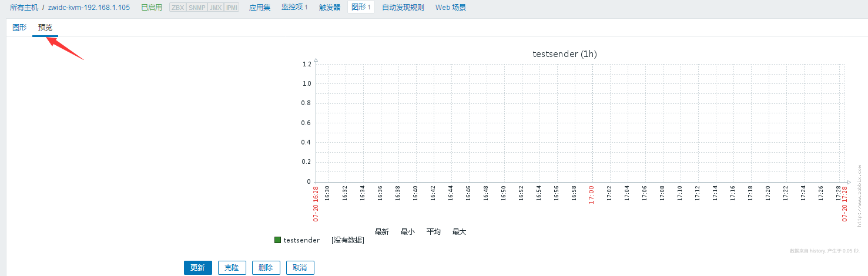Open host zwidc-kvm-192.168.1.105 link
The width and height of the screenshot is (868, 276).
(x=89, y=8)
